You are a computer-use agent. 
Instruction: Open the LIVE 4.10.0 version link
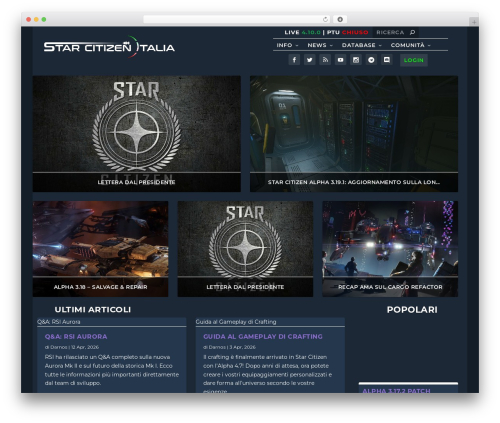click(303, 32)
